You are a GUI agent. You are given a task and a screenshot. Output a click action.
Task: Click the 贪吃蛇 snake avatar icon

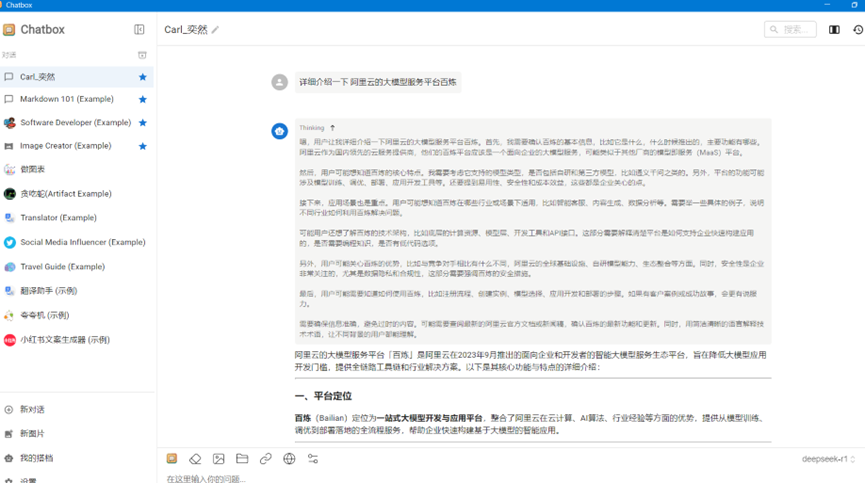9,194
